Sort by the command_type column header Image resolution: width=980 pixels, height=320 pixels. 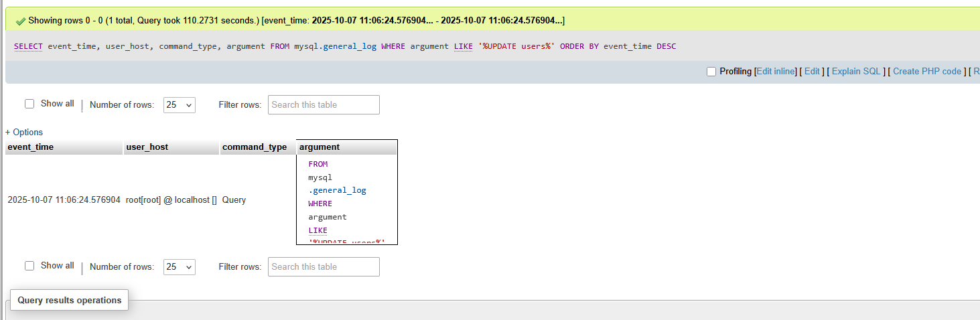(x=255, y=147)
